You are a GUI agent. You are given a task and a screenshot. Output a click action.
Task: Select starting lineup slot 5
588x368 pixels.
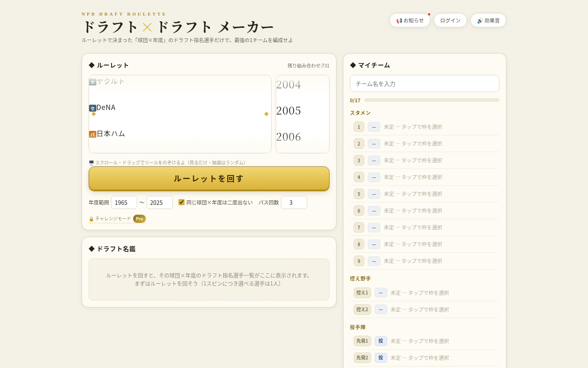coord(425,194)
